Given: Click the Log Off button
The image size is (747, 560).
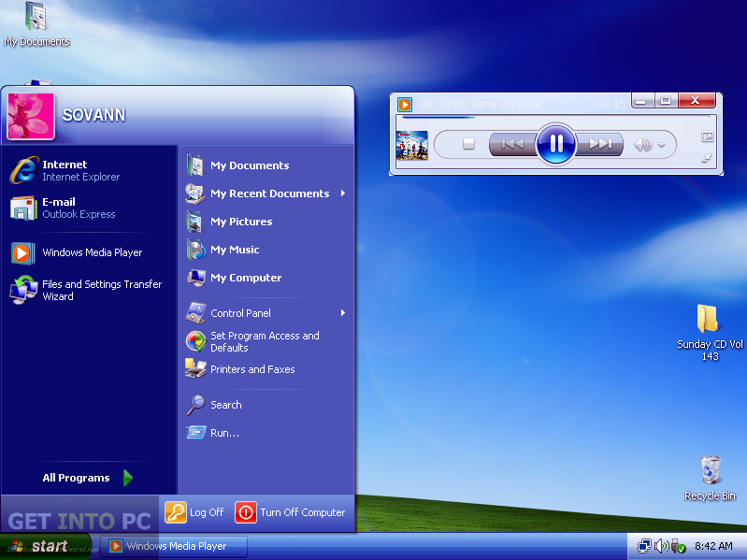Looking at the screenshot, I should pyautogui.click(x=194, y=512).
